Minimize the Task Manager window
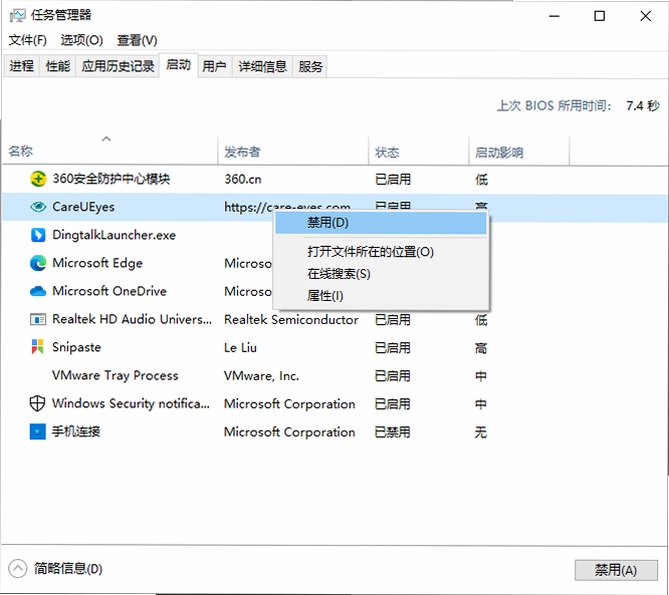This screenshot has height=595, width=669. 554,16
